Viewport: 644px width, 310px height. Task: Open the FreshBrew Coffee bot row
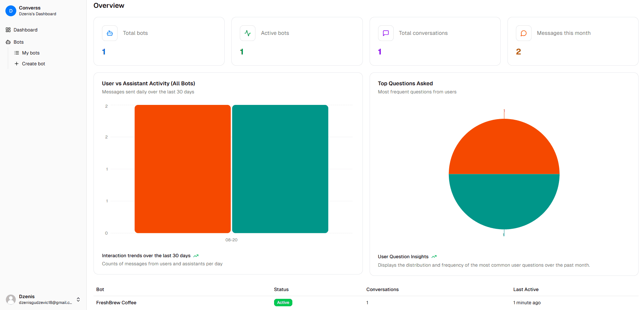(116, 303)
